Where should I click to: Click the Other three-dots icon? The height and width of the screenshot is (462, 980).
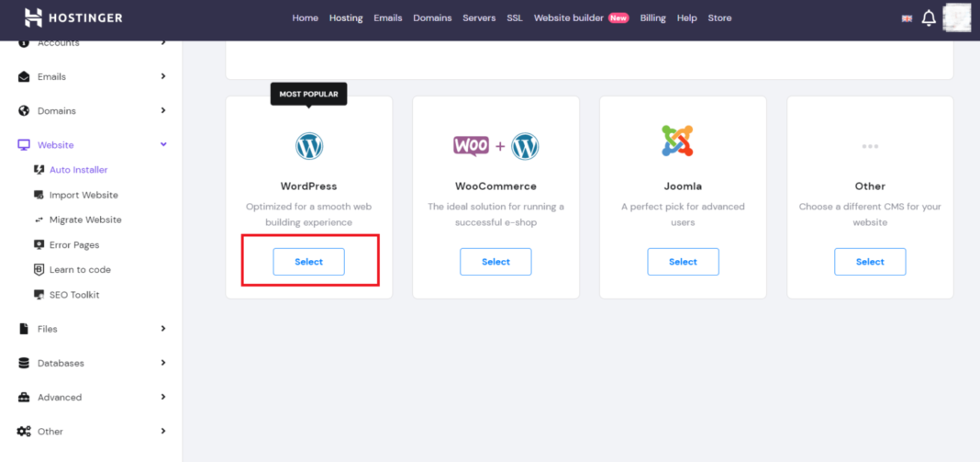tap(870, 146)
